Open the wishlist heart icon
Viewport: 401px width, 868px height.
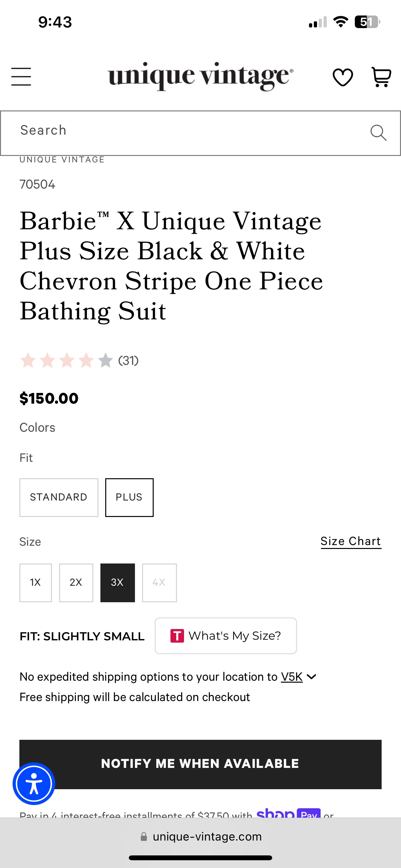click(343, 77)
